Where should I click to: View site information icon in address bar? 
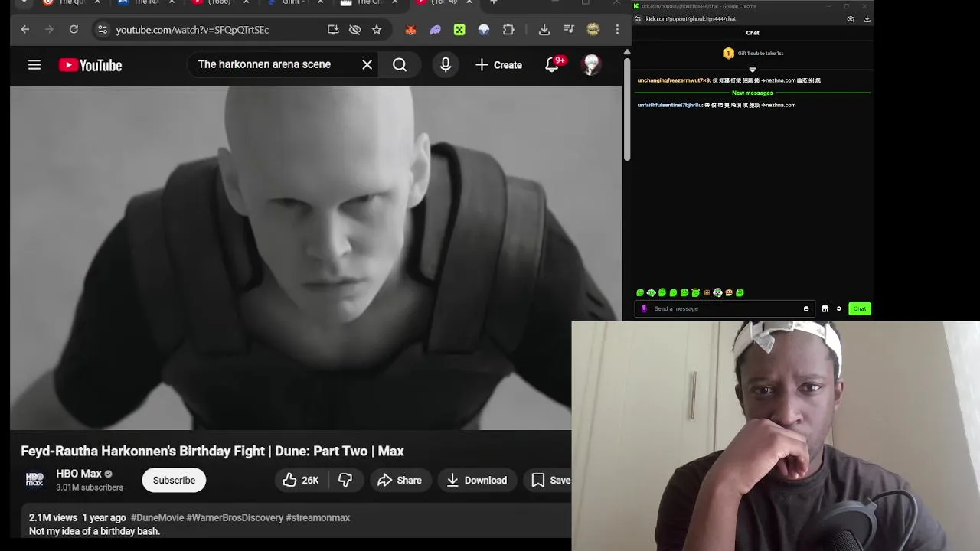point(103,30)
